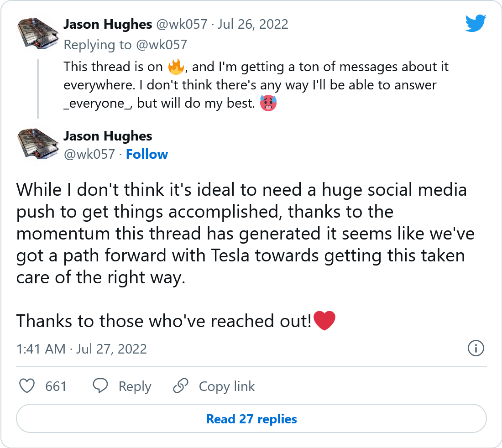
Task: Open the Read 27 replies button
Action: point(251,419)
